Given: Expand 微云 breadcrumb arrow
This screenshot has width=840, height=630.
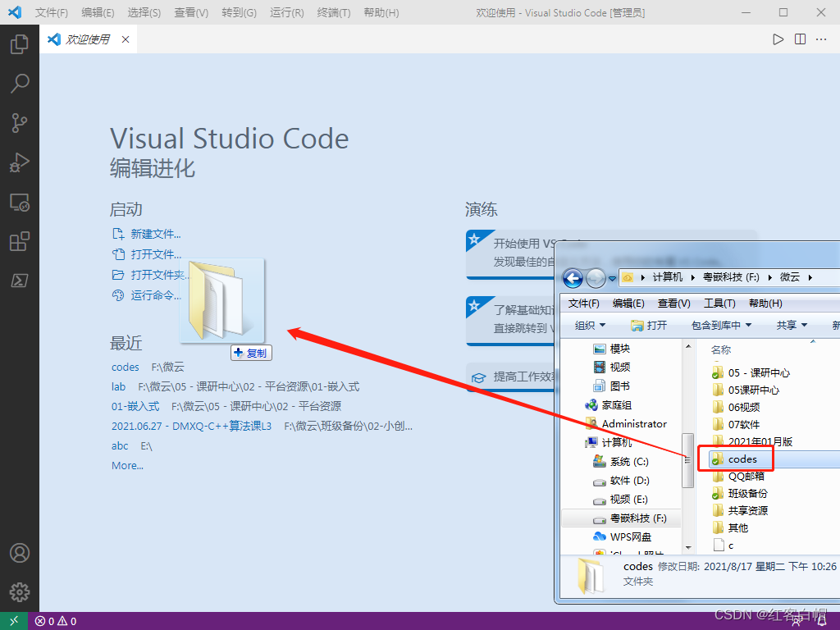Looking at the screenshot, I should tap(810, 277).
